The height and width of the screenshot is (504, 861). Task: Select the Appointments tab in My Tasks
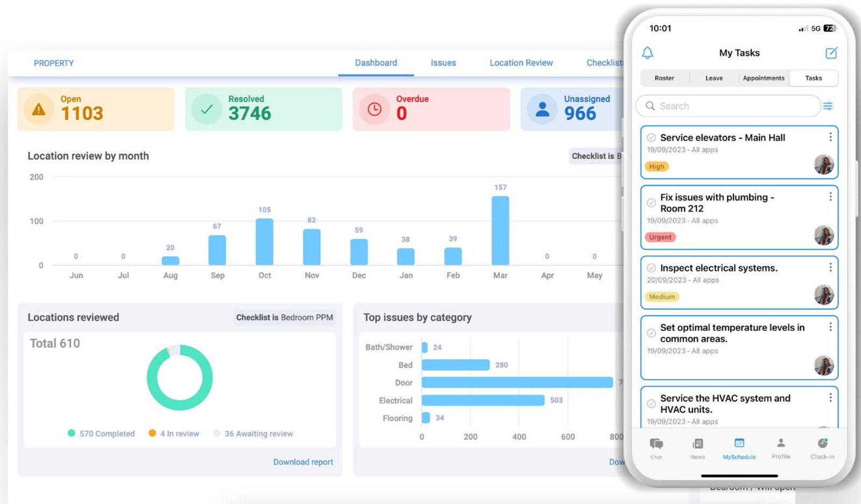(x=764, y=78)
